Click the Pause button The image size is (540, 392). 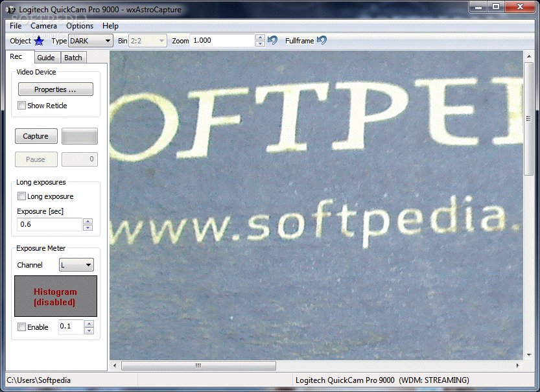pyautogui.click(x=36, y=159)
